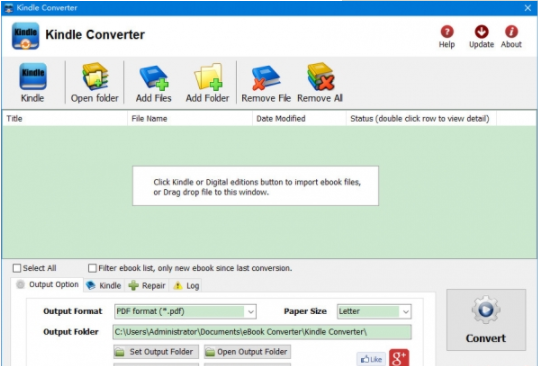This screenshot has width=538, height=366.
Task: Click the Status column header
Action: (x=421, y=119)
